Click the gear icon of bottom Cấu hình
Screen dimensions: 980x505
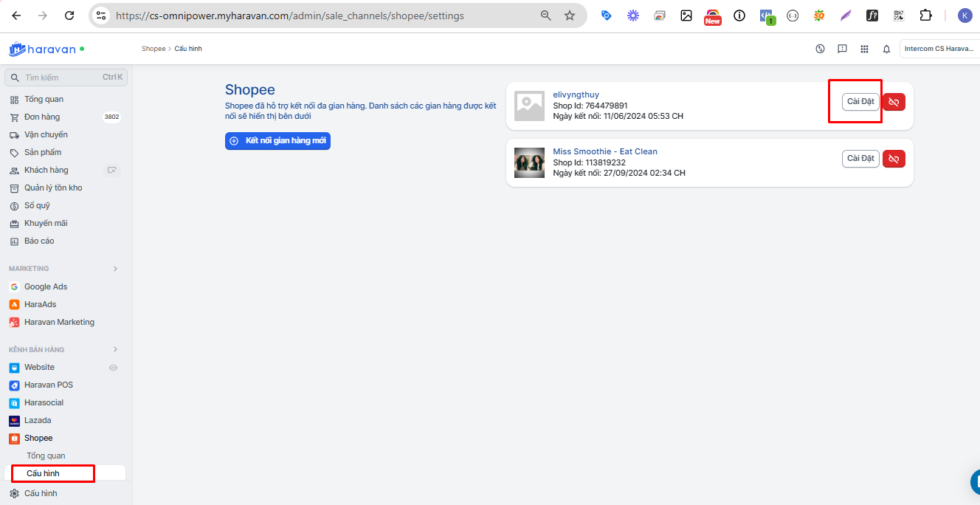click(14, 493)
